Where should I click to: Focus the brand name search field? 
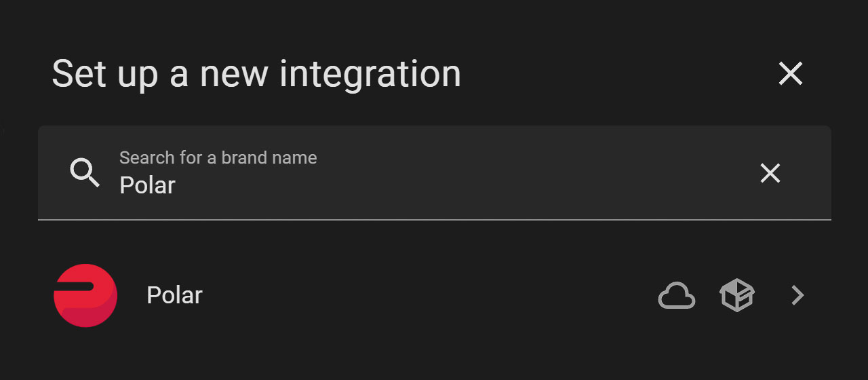click(x=434, y=173)
